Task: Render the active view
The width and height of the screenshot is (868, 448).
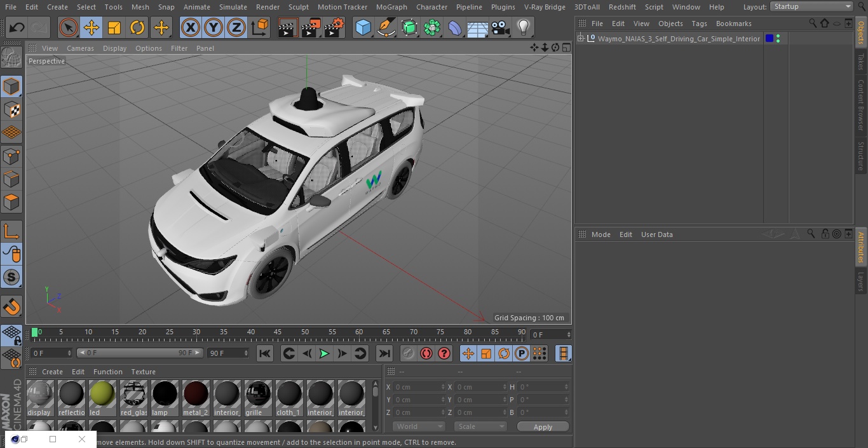Action: (x=288, y=27)
